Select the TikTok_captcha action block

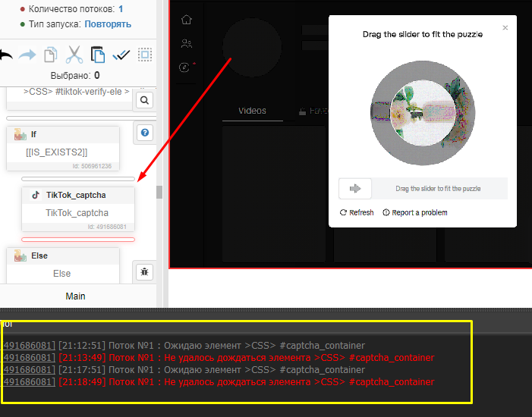[77, 205]
